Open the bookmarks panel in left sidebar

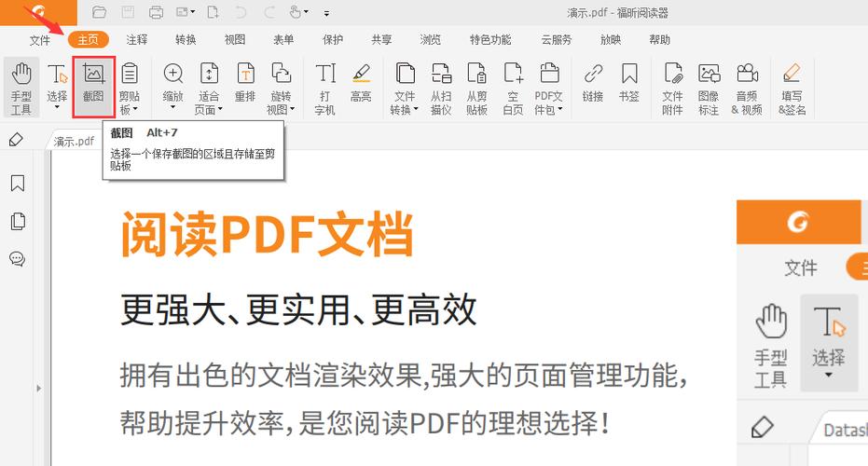[x=17, y=184]
